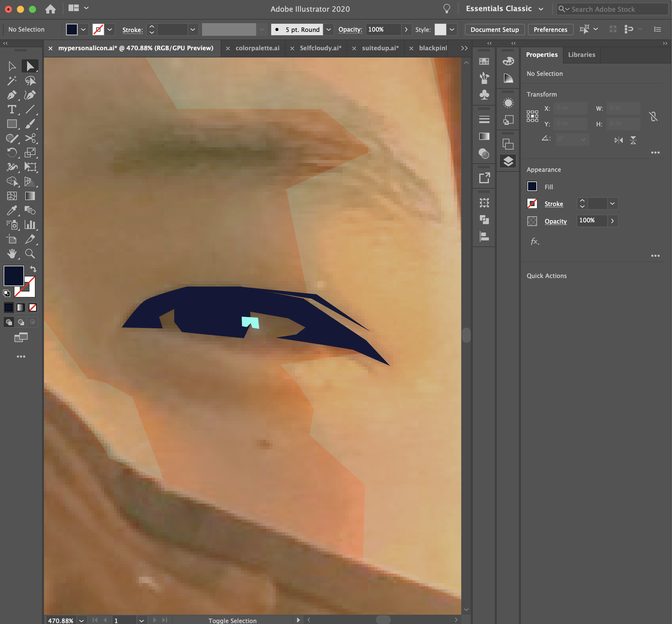Click Document Setup button
The height and width of the screenshot is (624, 672).
(x=495, y=29)
